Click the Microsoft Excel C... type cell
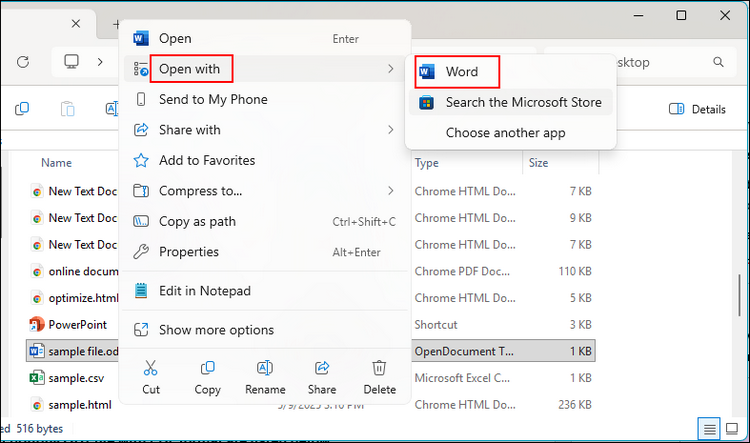 pos(462,378)
